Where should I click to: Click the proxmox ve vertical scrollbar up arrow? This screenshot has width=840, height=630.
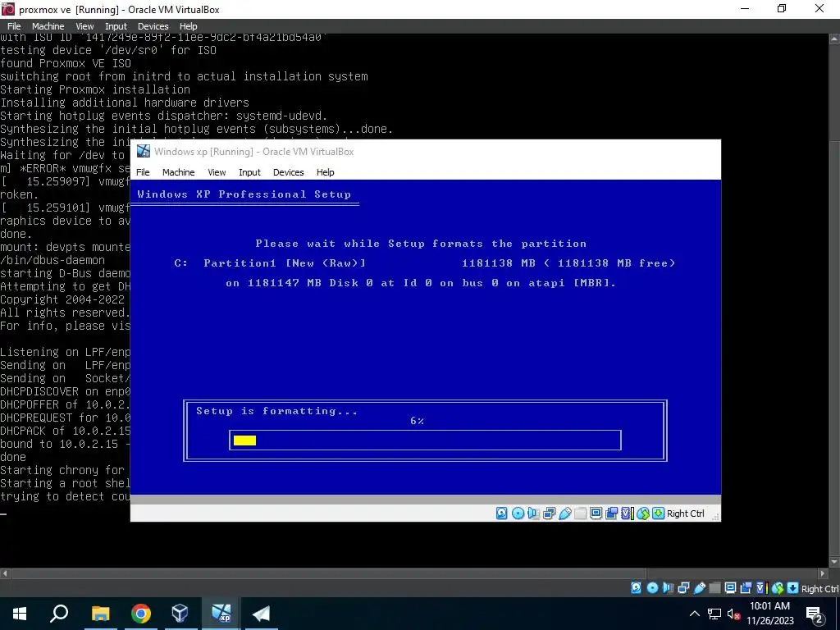(x=834, y=39)
